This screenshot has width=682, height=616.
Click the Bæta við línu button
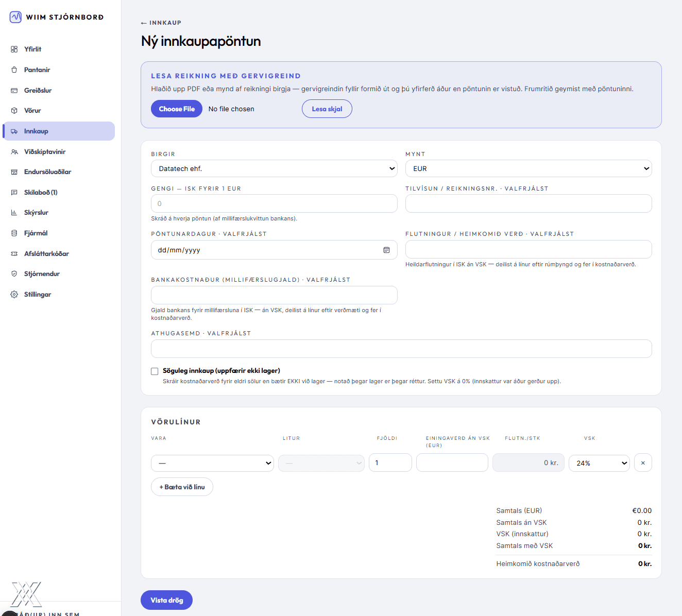tap(182, 487)
